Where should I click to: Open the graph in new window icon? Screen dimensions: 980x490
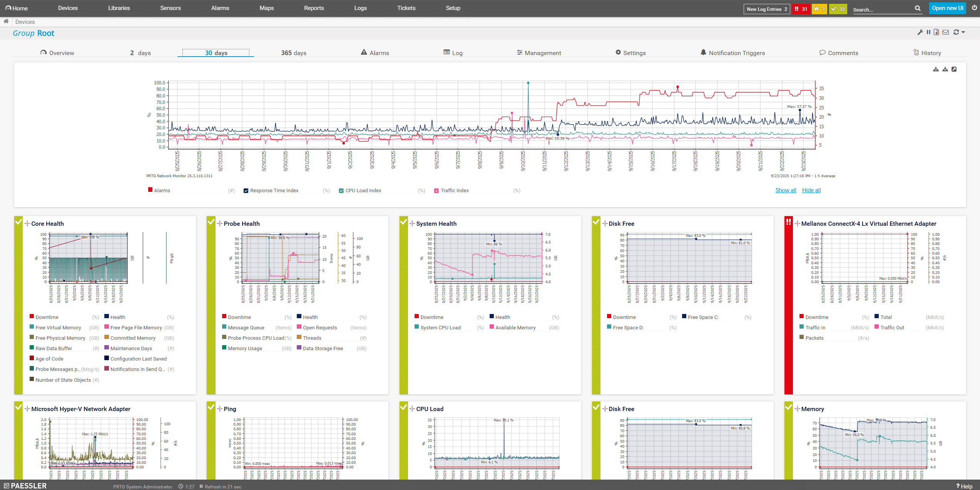tap(954, 69)
